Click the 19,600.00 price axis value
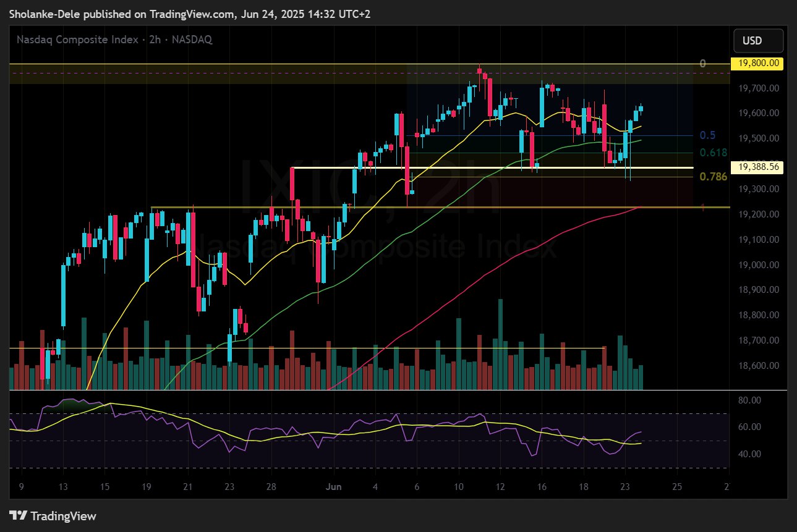The image size is (797, 532). (x=757, y=113)
